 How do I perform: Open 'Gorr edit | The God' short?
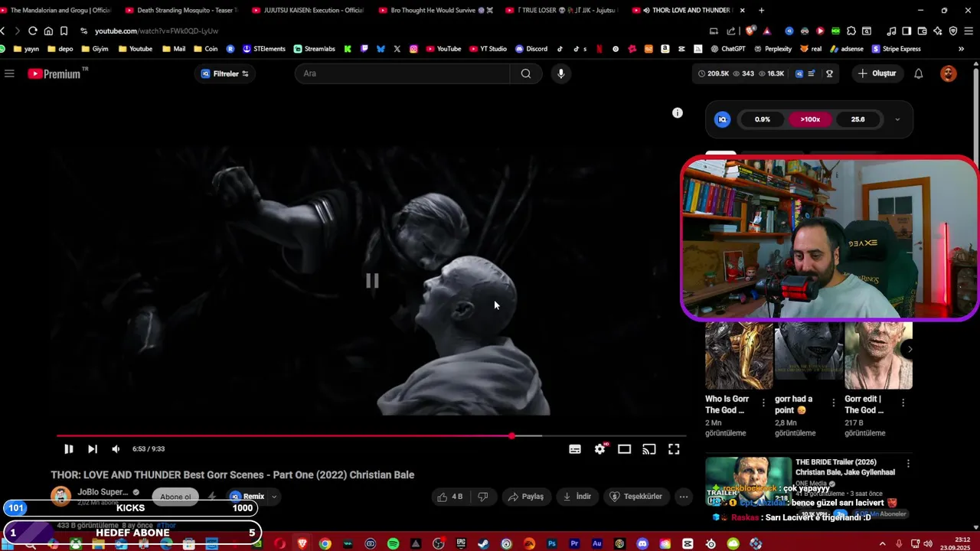tap(878, 356)
